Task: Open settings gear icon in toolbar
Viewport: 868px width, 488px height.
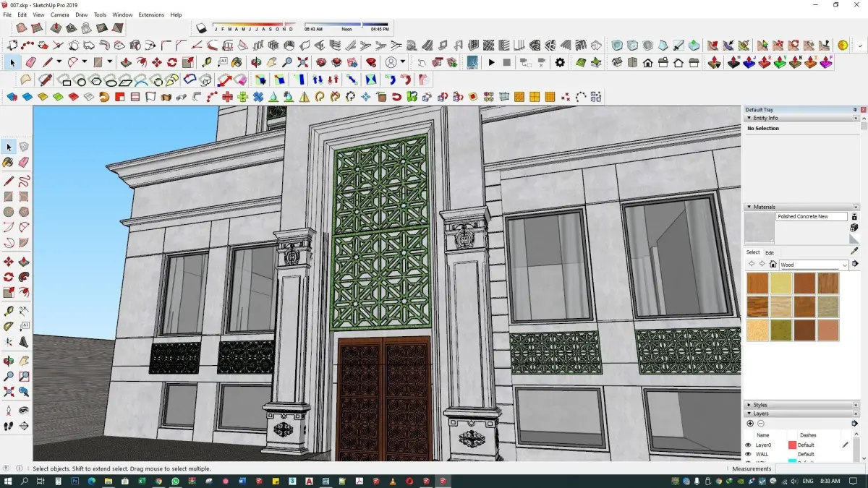Action: pyautogui.click(x=560, y=62)
